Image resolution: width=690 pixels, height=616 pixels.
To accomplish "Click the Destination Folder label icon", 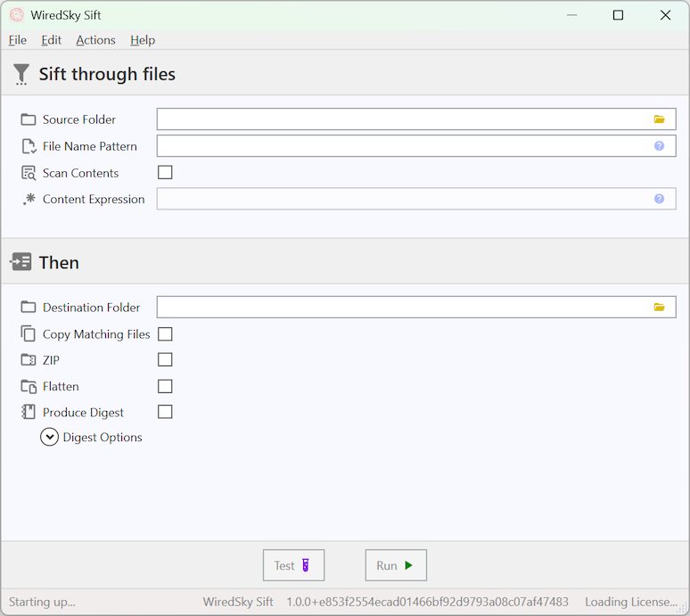I will 29,308.
